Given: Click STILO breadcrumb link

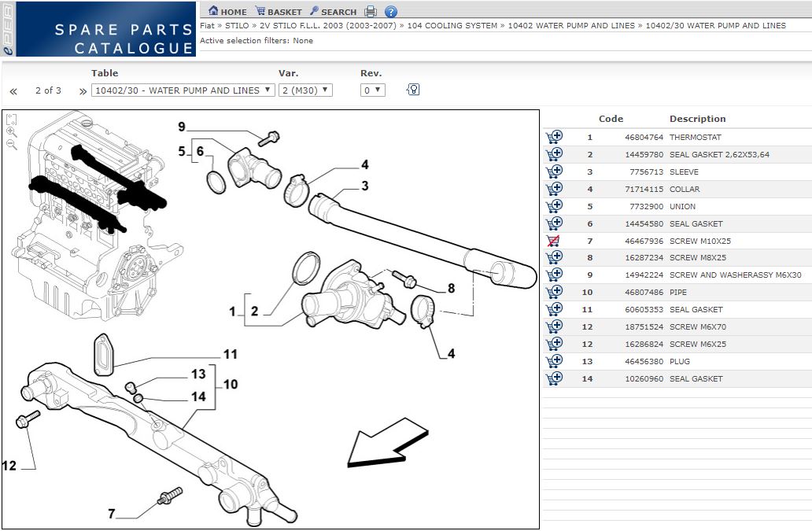Looking at the screenshot, I should pyautogui.click(x=237, y=25).
